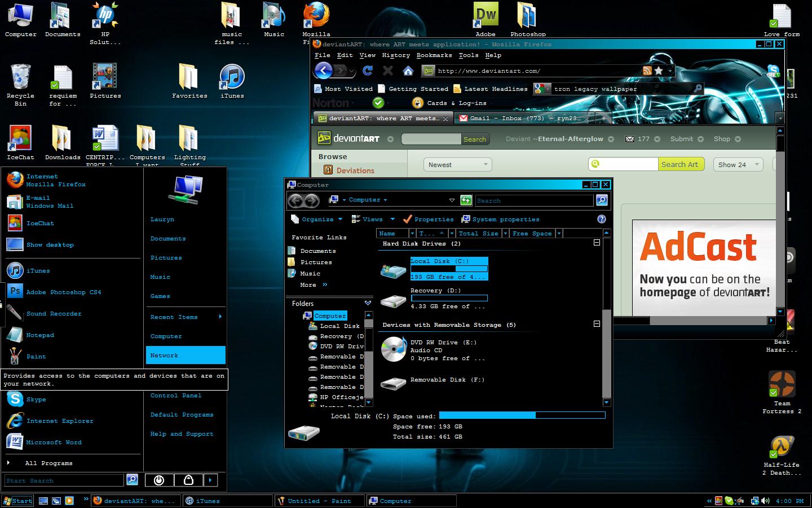Click the Reload page icon in Firefox
This screenshot has width=812, height=508.
click(368, 71)
